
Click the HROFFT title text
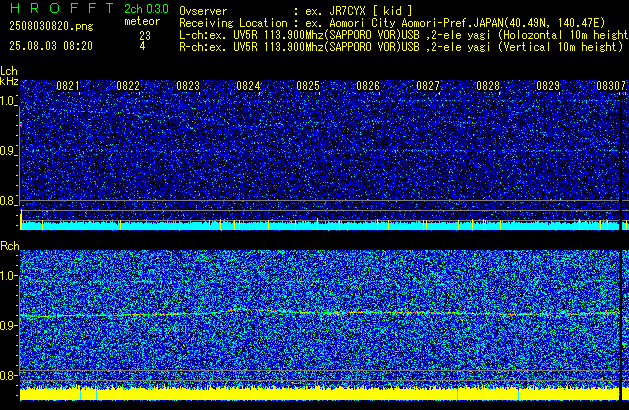[x=62, y=8]
